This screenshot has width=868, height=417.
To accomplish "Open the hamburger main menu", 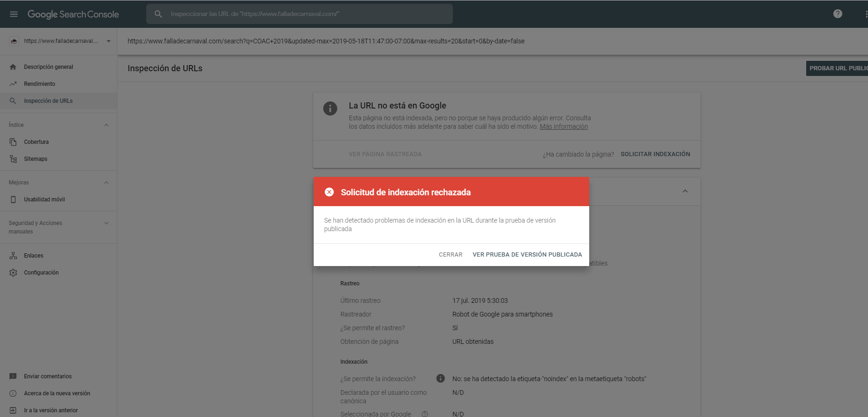I will tap(14, 14).
